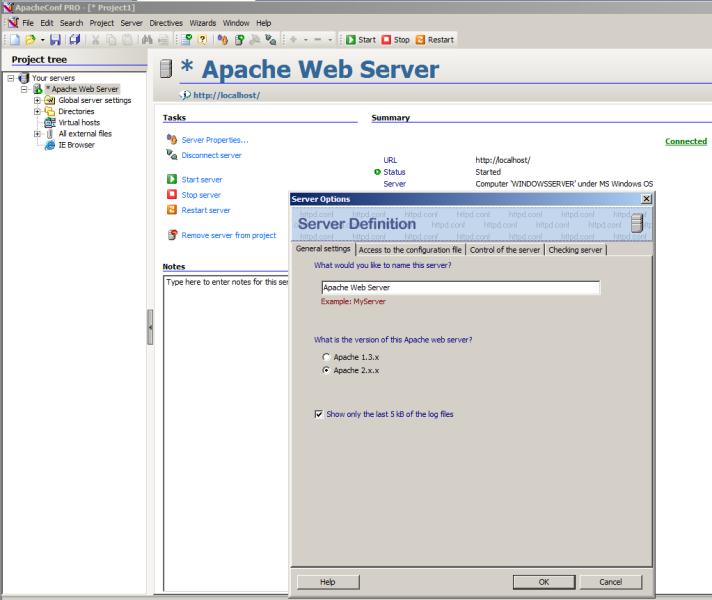Open the Edit menu

tap(47, 23)
